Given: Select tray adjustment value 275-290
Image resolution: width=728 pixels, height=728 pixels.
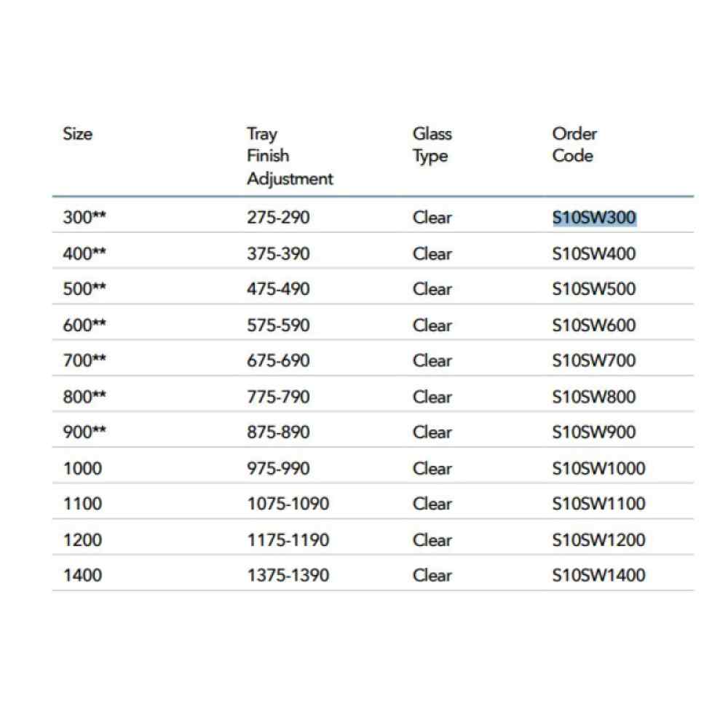Looking at the screenshot, I should [278, 217].
